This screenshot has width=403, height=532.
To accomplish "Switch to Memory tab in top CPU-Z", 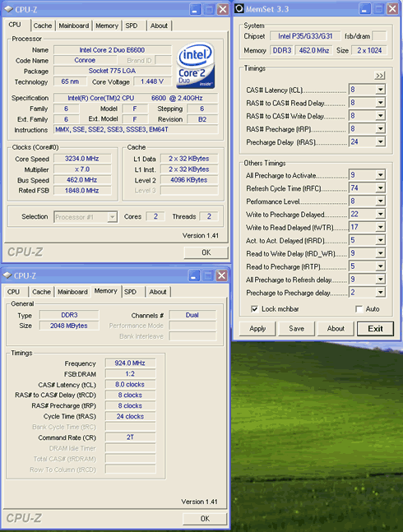I will coord(107,25).
